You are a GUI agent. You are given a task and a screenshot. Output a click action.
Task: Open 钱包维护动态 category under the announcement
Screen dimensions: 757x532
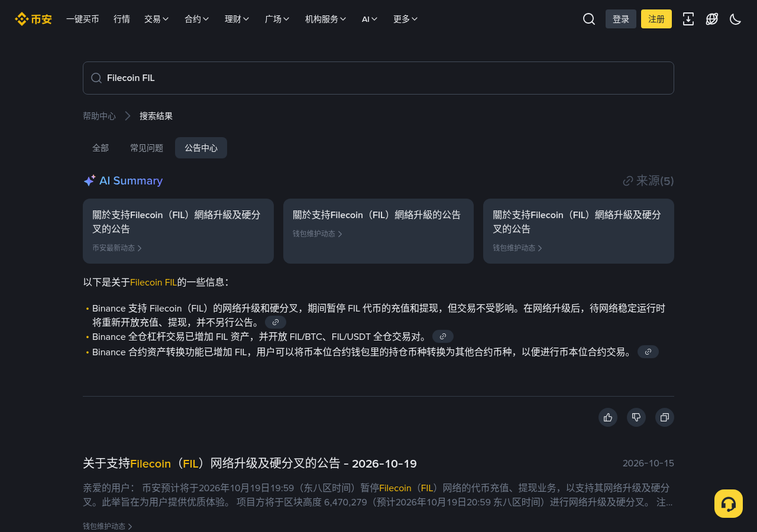(x=108, y=526)
